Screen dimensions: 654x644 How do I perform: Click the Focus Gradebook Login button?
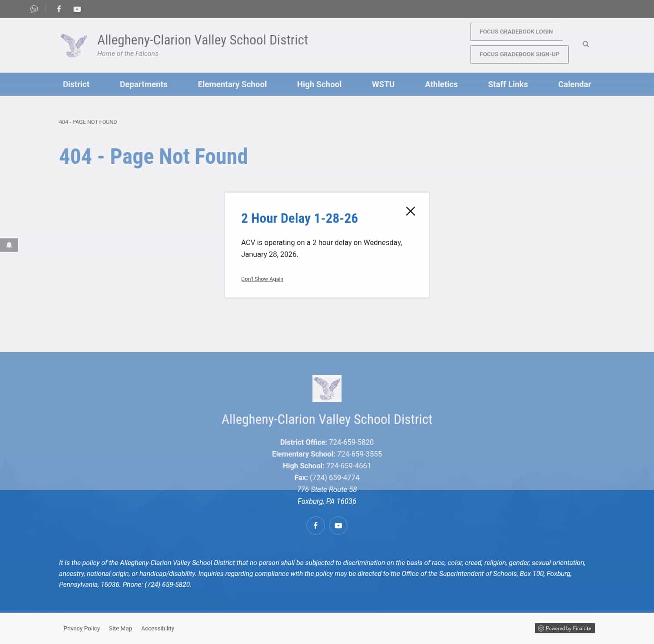[516, 31]
